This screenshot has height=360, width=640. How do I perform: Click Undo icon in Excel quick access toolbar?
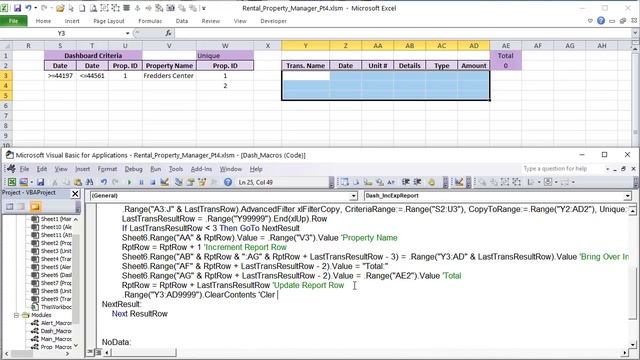28,8
